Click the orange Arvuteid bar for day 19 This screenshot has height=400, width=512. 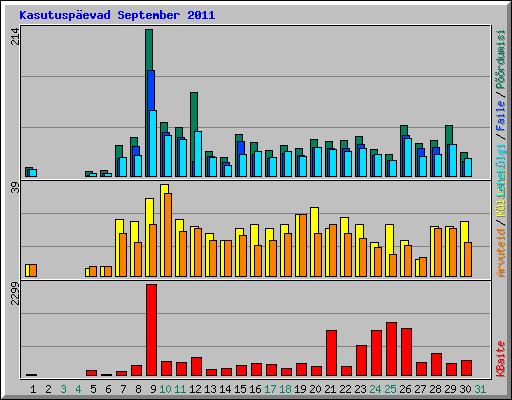(303, 245)
